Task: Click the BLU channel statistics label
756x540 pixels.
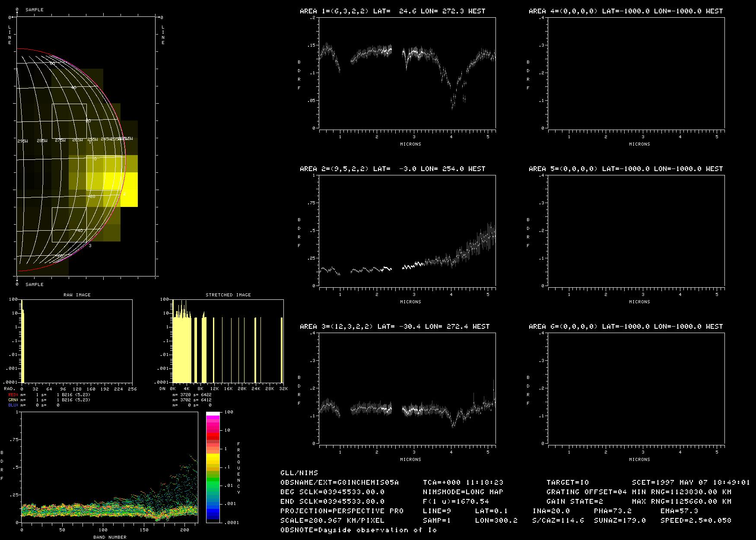Action: tap(13, 405)
